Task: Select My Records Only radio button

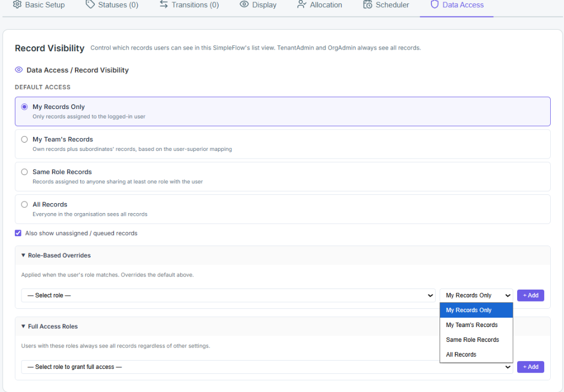Action: click(x=24, y=107)
